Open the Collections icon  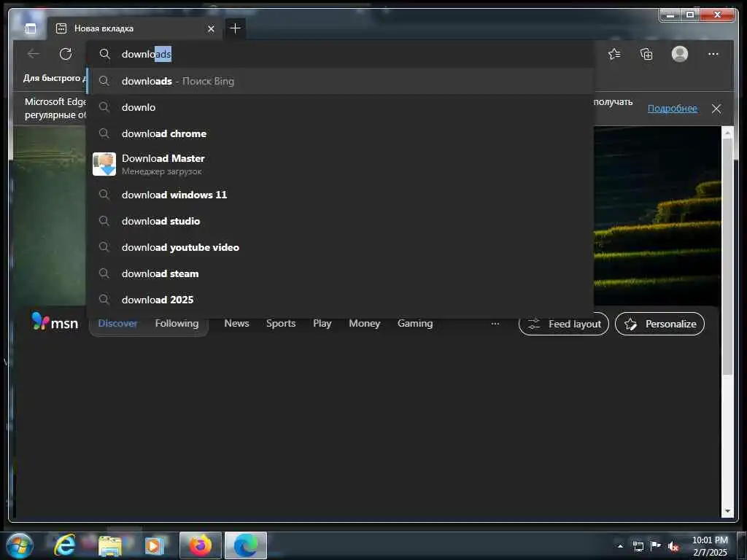(x=646, y=54)
